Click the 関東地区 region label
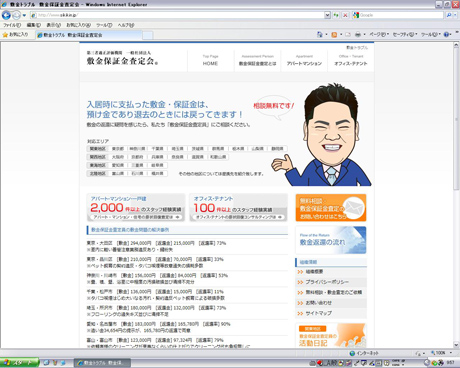This screenshot has height=368, width=460. point(97,149)
